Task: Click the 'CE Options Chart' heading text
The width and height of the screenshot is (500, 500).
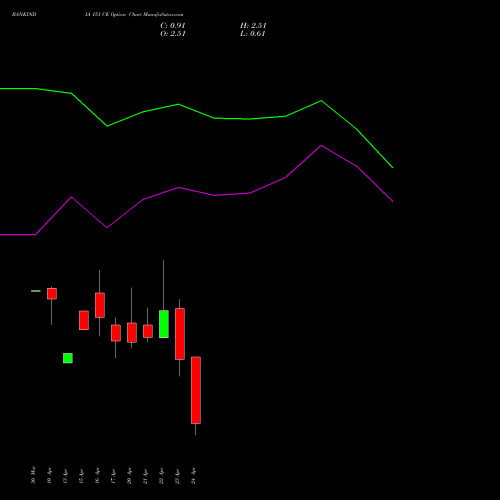Action: pyautogui.click(x=122, y=14)
